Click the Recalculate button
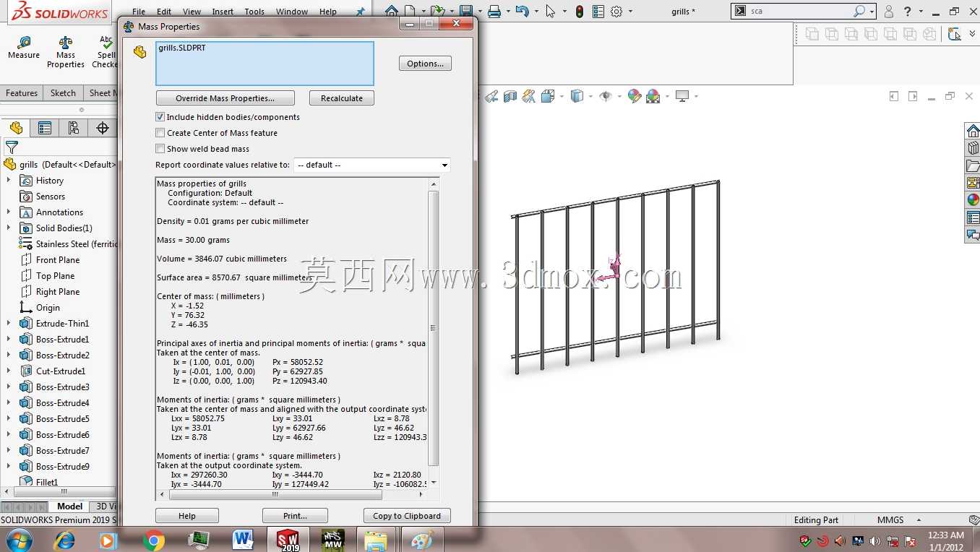Viewport: 980px width, 552px height. [342, 98]
